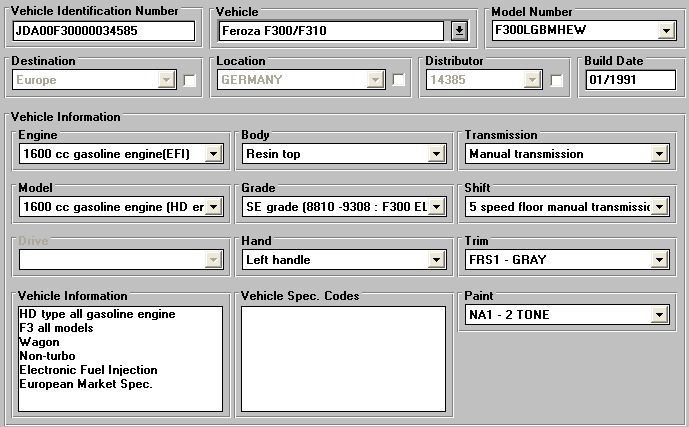Expand the Engine dropdown list
This screenshot has width=689, height=427.
pos(214,154)
